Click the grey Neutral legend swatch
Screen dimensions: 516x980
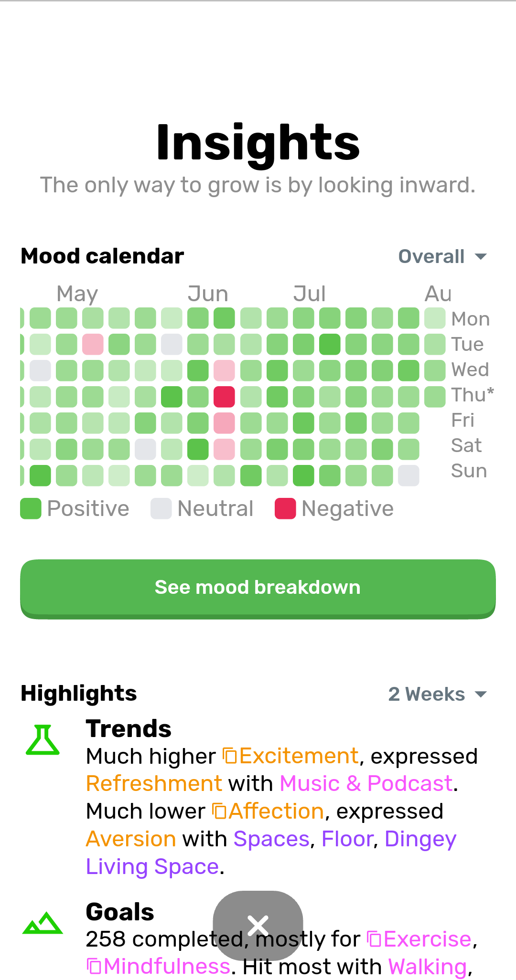(x=161, y=508)
